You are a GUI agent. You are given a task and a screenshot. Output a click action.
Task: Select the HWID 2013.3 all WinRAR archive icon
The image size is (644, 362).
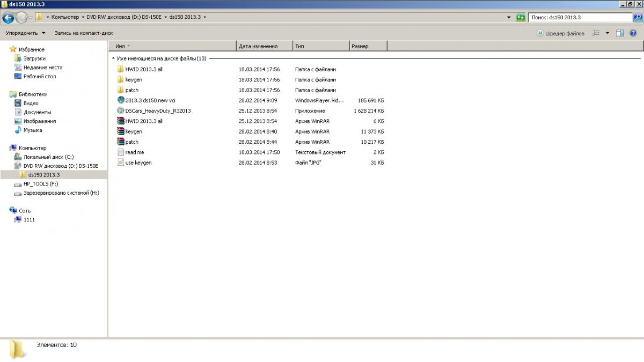[120, 121]
